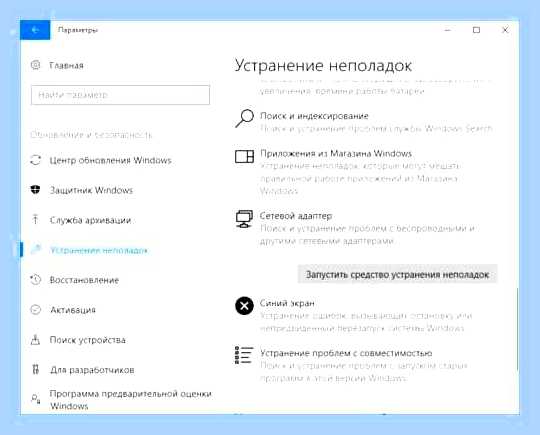Select the Сетевой адаптер troubleshooter title

[x=296, y=216]
